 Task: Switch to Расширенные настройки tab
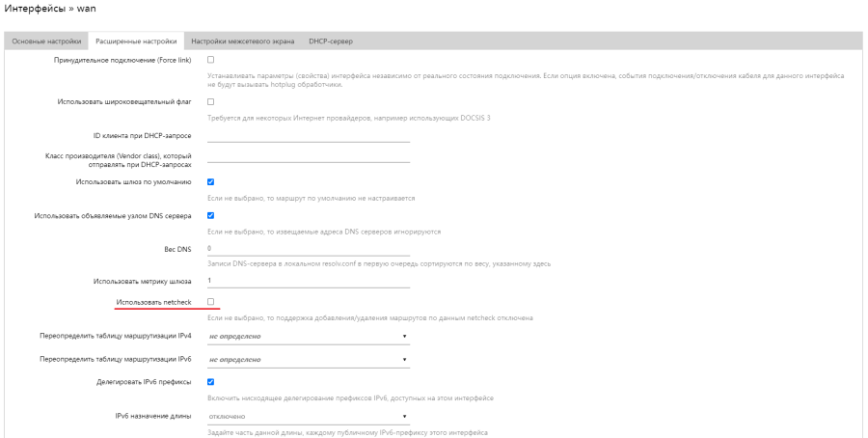pos(136,41)
